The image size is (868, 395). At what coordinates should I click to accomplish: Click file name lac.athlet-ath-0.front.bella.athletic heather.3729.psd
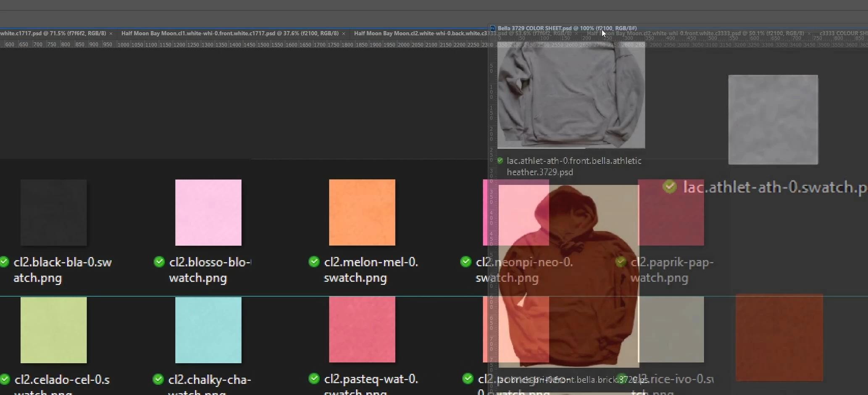(x=574, y=166)
